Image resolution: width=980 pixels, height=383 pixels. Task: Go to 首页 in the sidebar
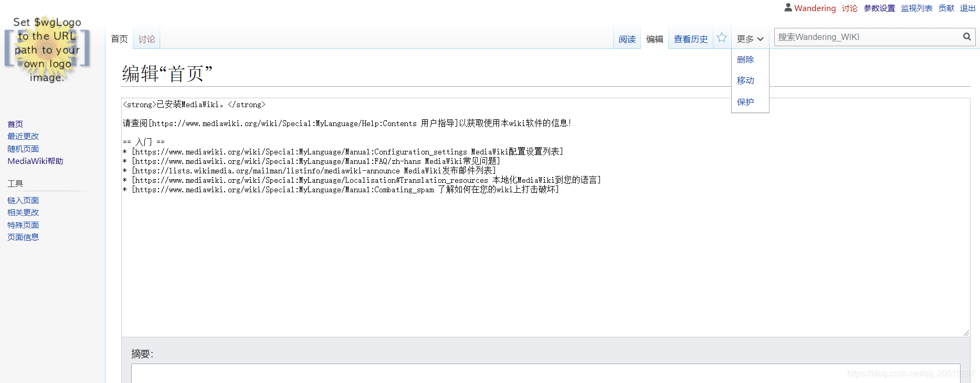pos(15,124)
